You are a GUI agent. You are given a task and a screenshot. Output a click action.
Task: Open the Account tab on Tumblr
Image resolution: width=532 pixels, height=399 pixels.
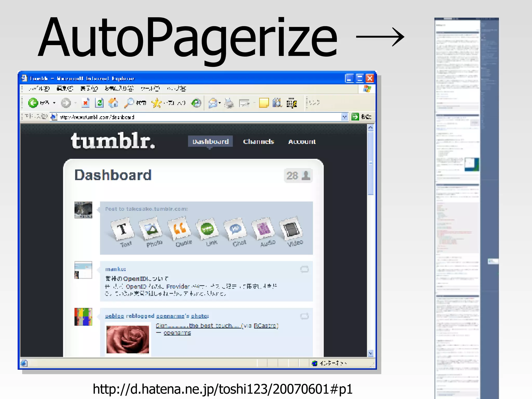pyautogui.click(x=302, y=142)
